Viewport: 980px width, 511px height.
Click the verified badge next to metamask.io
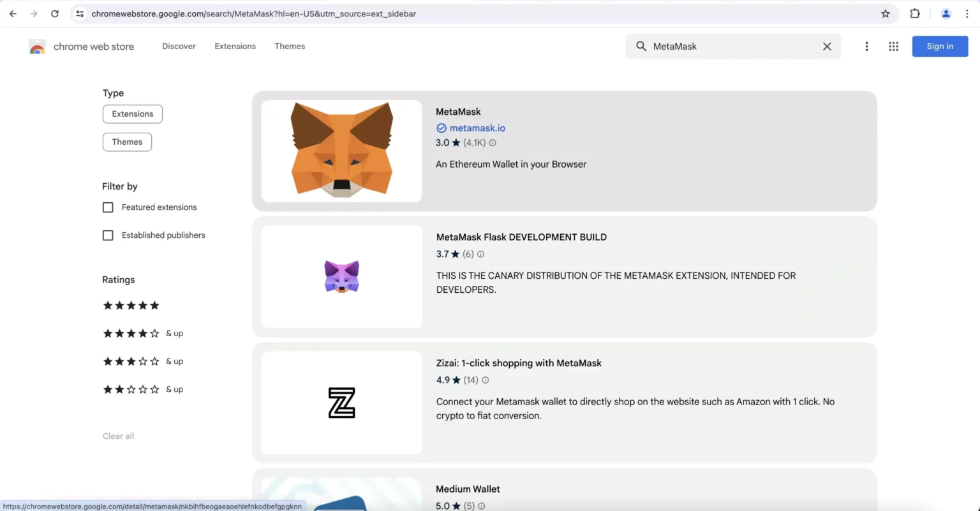[x=441, y=128]
